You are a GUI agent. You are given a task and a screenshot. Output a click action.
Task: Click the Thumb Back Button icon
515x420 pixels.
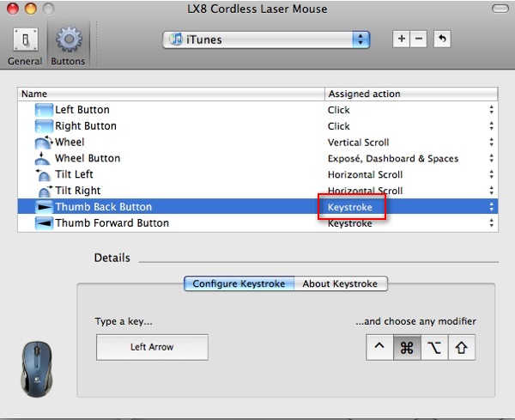(44, 207)
